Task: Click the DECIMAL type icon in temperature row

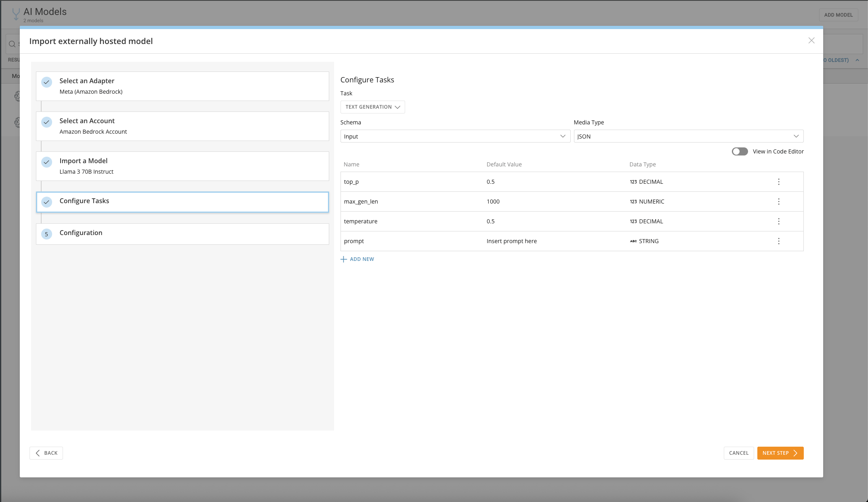Action: coord(633,221)
